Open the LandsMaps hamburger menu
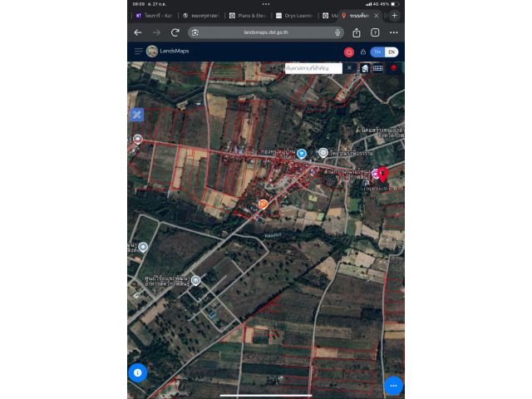This screenshot has width=532, height=399. 138,52
